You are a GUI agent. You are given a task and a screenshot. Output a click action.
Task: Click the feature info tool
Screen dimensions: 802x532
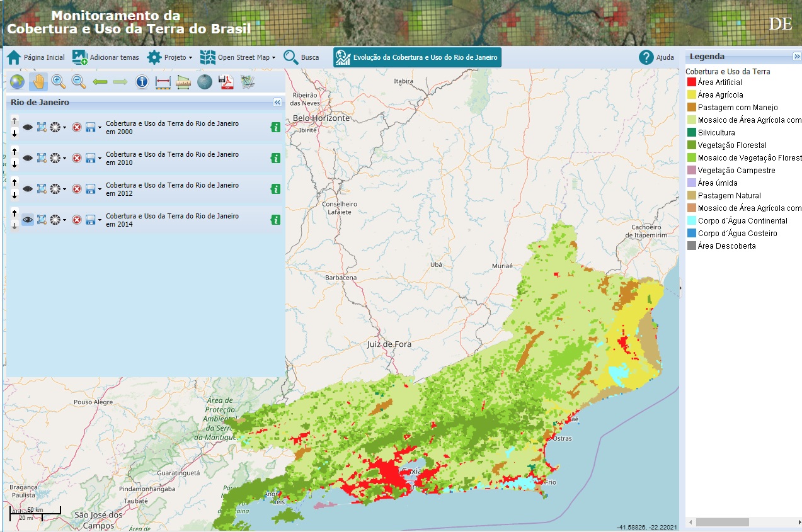pyautogui.click(x=140, y=82)
